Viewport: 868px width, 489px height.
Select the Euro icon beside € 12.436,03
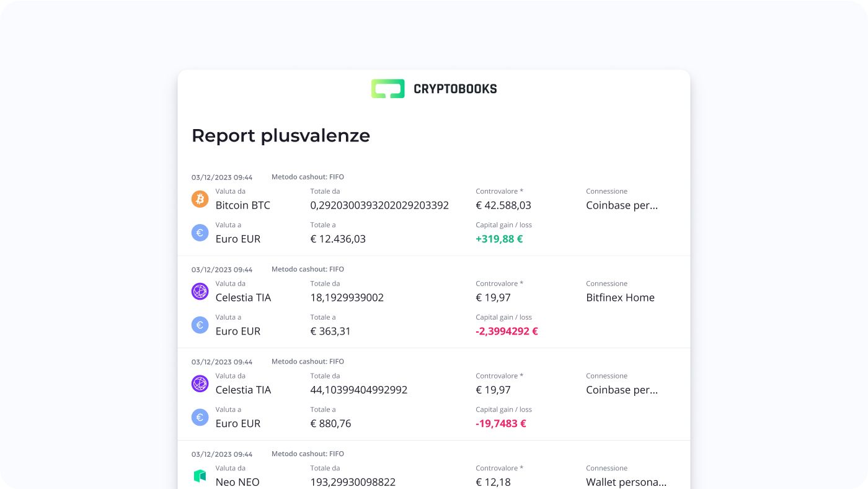[x=200, y=233]
